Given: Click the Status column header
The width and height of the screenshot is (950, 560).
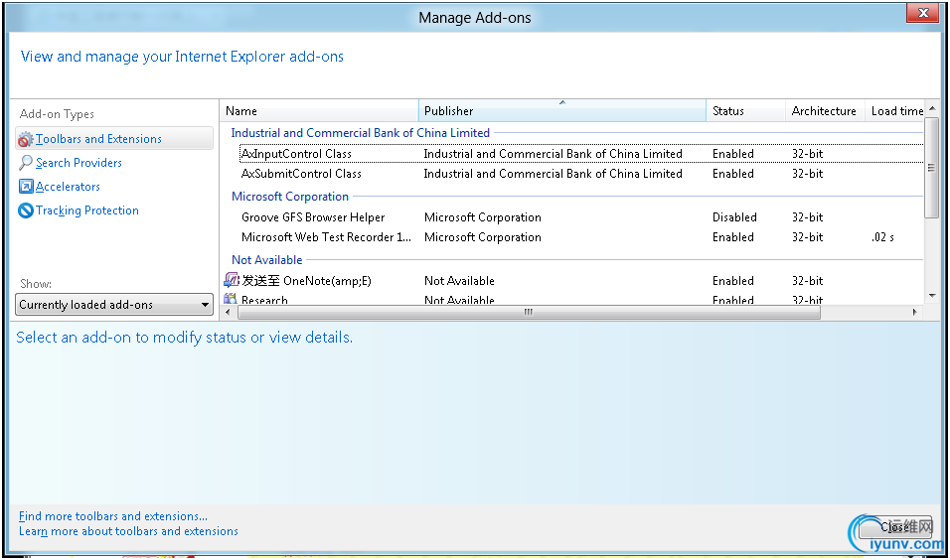Looking at the screenshot, I should pos(745,111).
